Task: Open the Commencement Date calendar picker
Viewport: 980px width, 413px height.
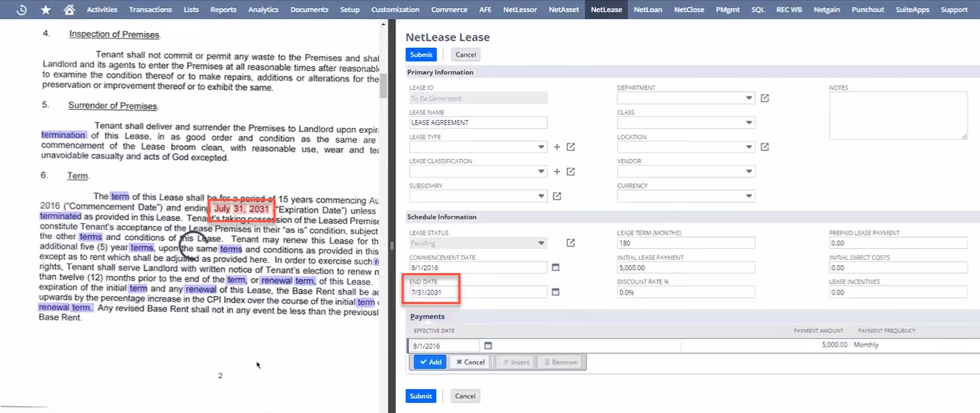Action: (x=556, y=267)
